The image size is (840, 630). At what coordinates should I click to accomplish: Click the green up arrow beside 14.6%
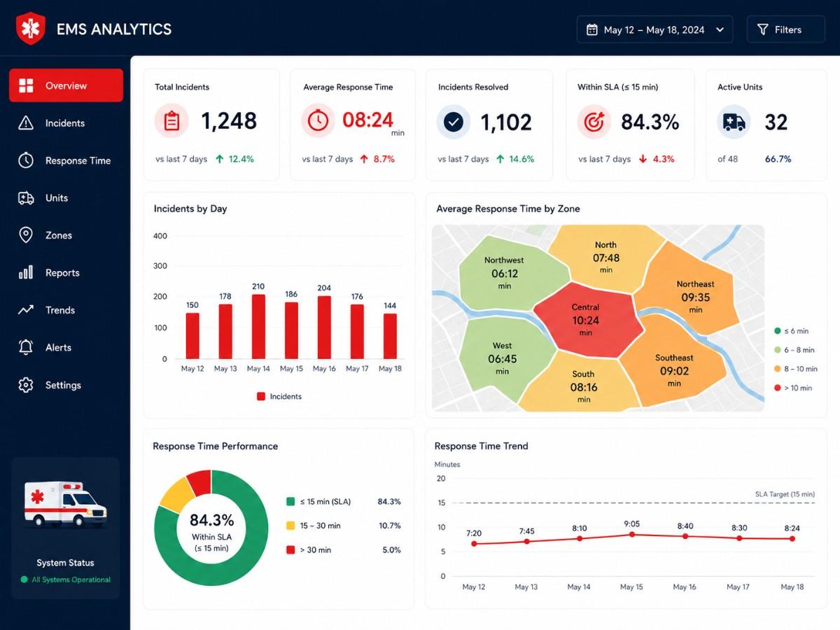click(500, 159)
